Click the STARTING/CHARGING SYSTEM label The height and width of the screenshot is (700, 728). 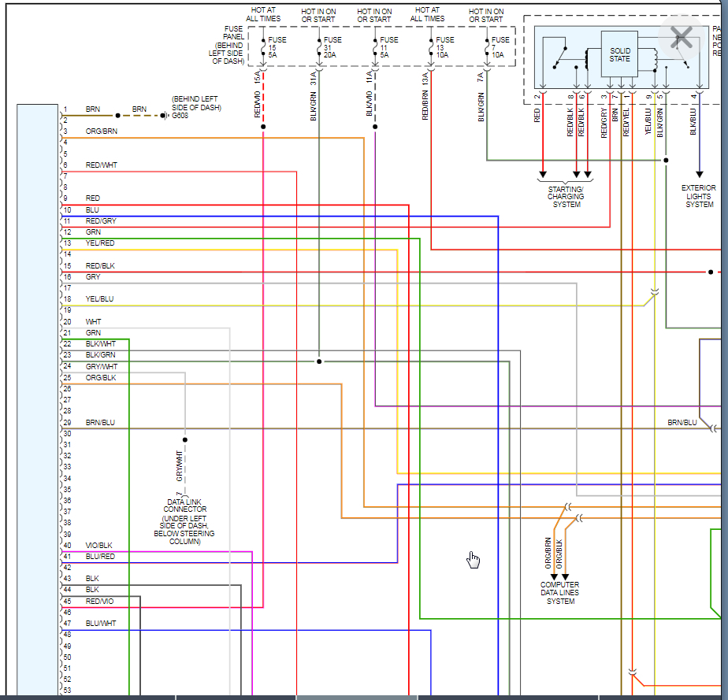tap(566, 197)
